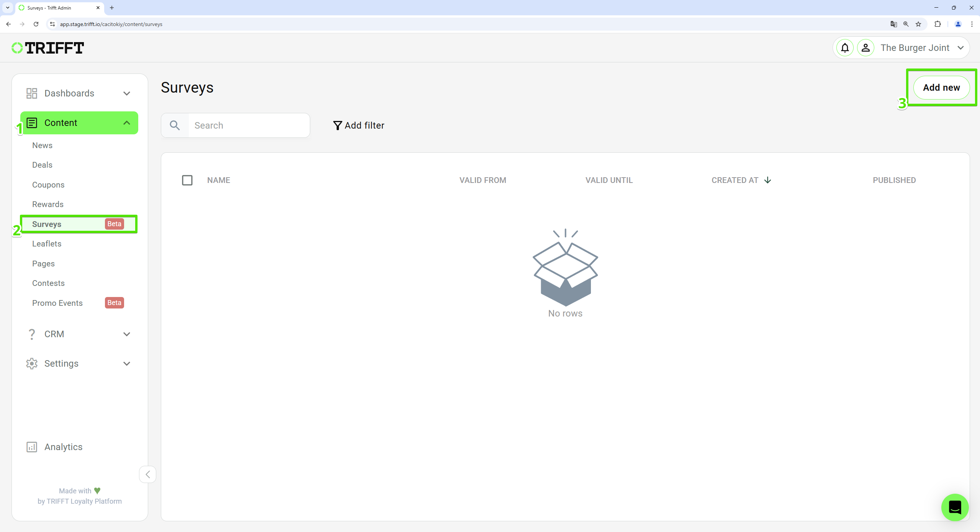Image resolution: width=980 pixels, height=532 pixels.
Task: Click the search magnifier icon
Action: [174, 126]
